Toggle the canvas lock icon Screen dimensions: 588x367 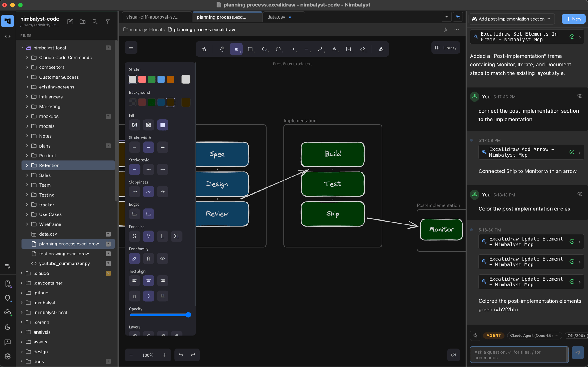[204, 49]
